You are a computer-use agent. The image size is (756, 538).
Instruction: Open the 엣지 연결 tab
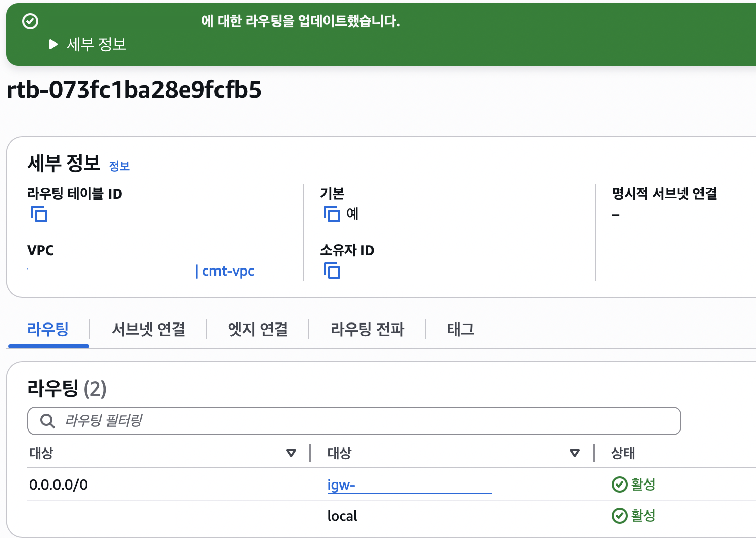click(x=257, y=329)
